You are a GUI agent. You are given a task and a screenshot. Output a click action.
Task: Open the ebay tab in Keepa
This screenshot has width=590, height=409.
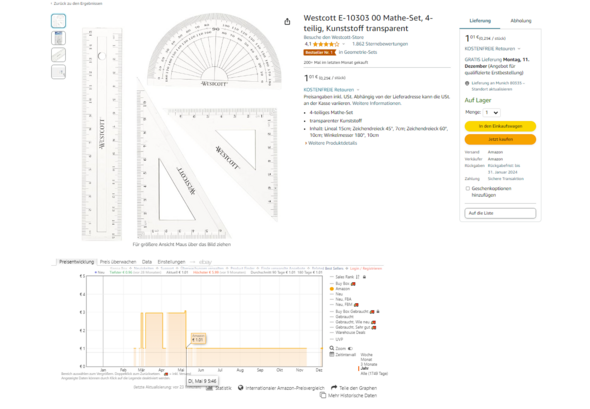(205, 262)
